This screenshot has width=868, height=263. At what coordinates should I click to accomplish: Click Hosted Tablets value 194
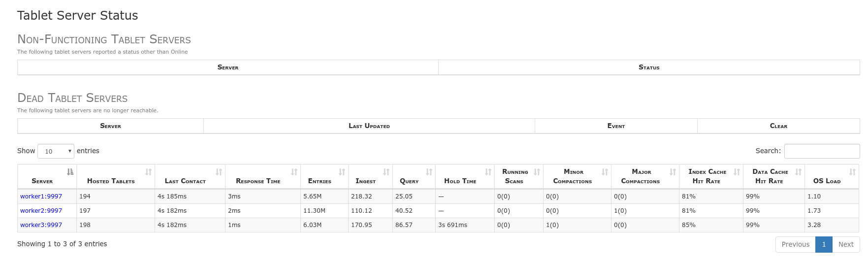[x=85, y=197]
